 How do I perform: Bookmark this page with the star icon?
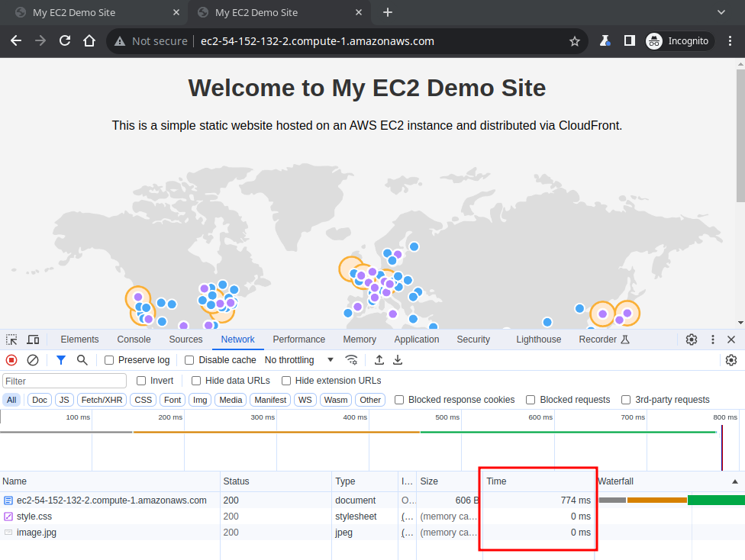click(575, 41)
